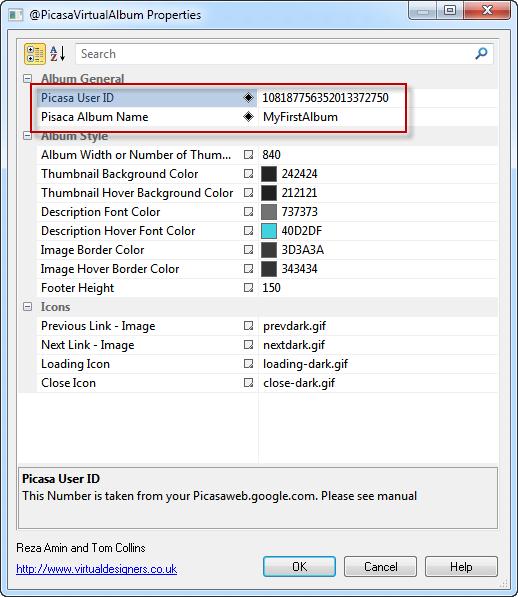Click square marker for Previous Link - Image

coord(248,326)
